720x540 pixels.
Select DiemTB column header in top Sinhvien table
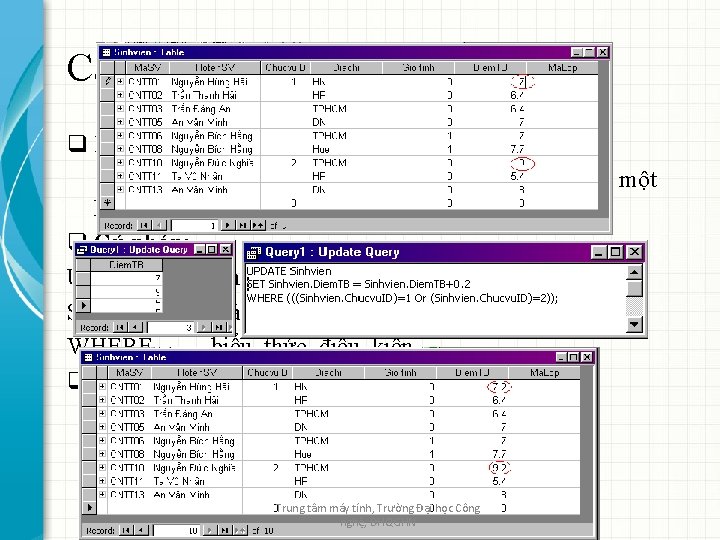[490, 68]
